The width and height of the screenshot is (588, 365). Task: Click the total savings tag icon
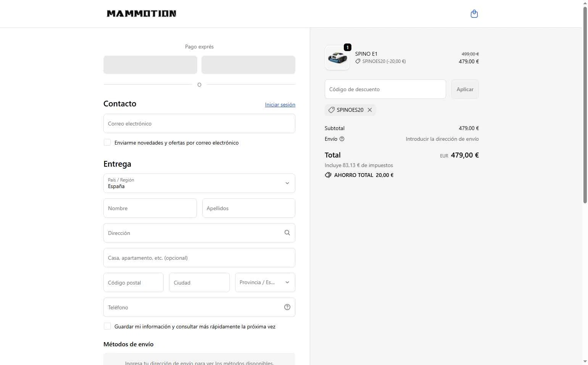pos(328,175)
